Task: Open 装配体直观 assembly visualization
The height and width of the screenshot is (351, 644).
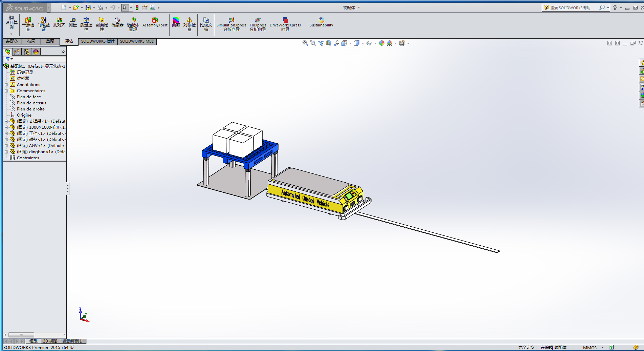Action: (133, 24)
